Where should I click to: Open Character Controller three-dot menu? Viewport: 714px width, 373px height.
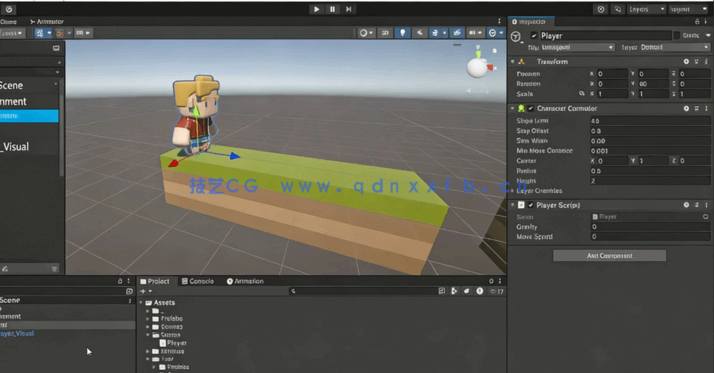[707, 108]
